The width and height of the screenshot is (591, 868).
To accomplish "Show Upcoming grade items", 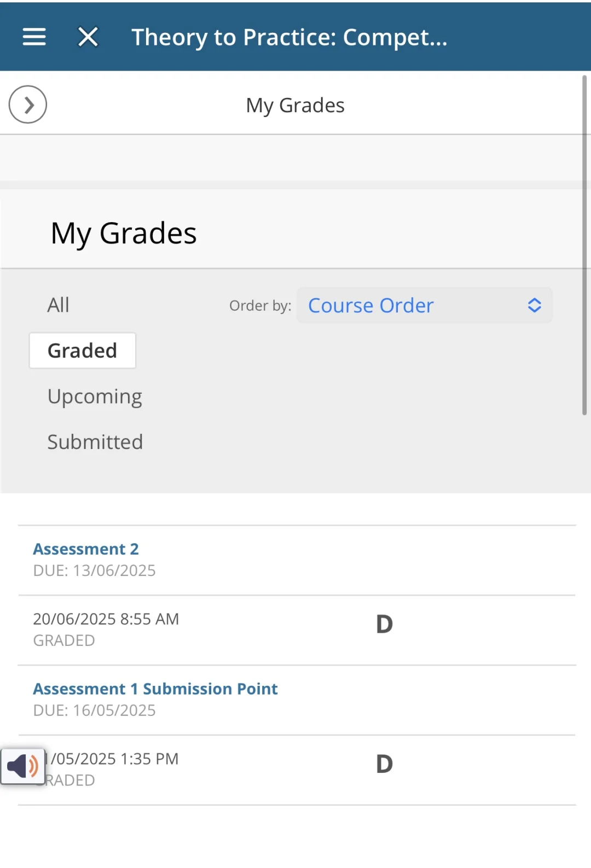I will click(95, 397).
